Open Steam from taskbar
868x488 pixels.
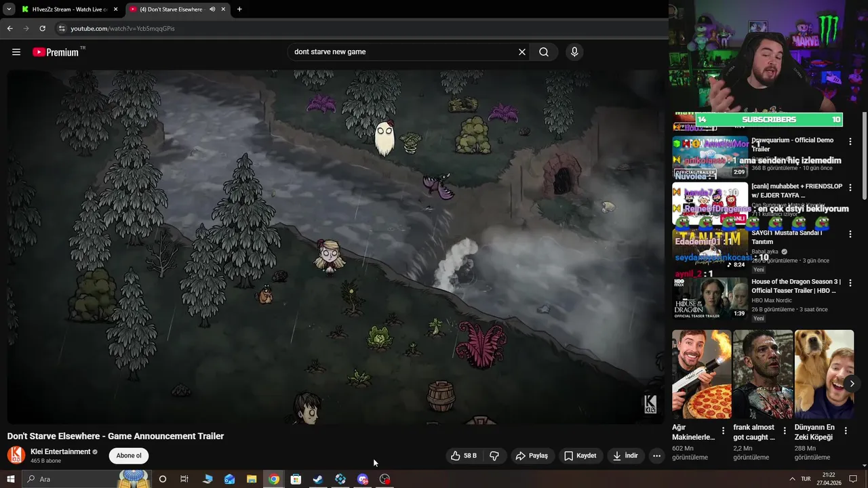click(x=318, y=479)
